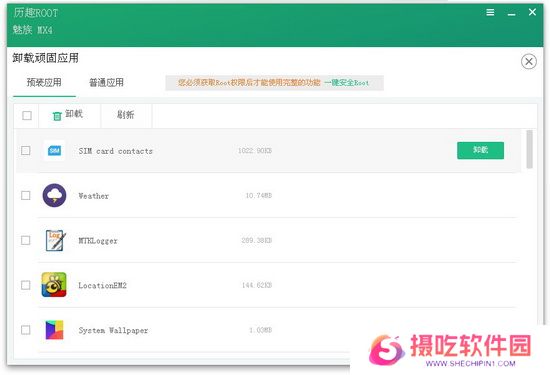Click the trash can uninstall icon
Image resolution: width=550 pixels, height=375 pixels.
[x=56, y=116]
